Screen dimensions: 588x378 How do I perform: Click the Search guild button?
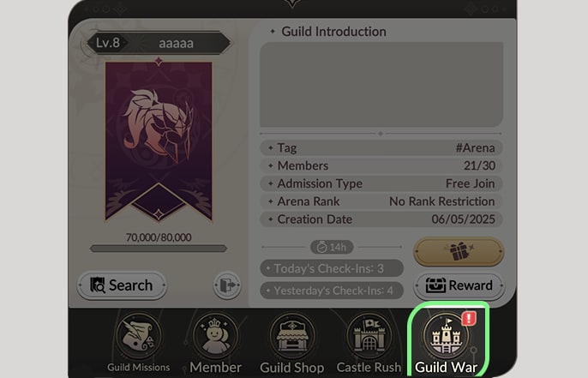[x=122, y=285]
